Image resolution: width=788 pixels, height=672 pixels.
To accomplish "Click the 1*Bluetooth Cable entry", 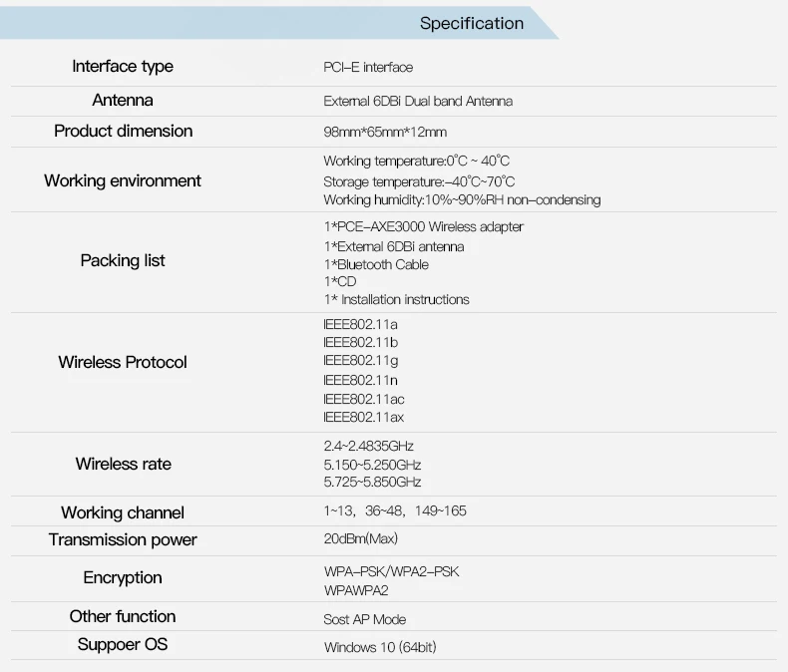I will click(x=376, y=265).
